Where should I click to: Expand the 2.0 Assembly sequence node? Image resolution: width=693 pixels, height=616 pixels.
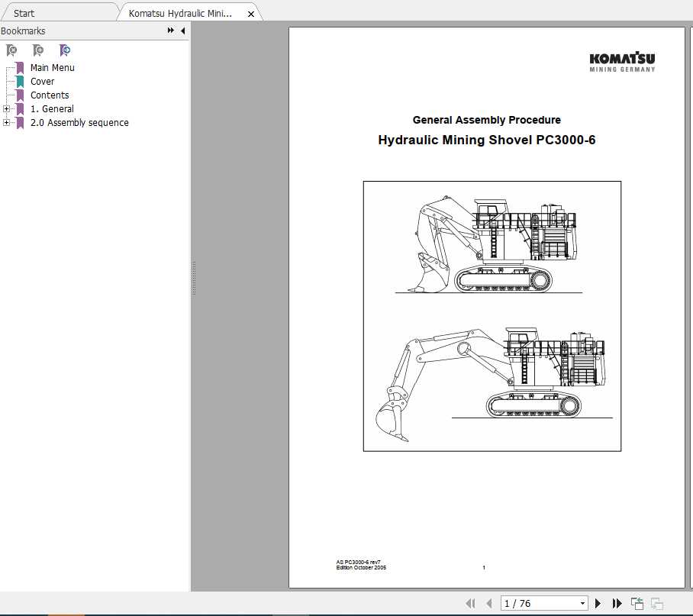click(6, 122)
